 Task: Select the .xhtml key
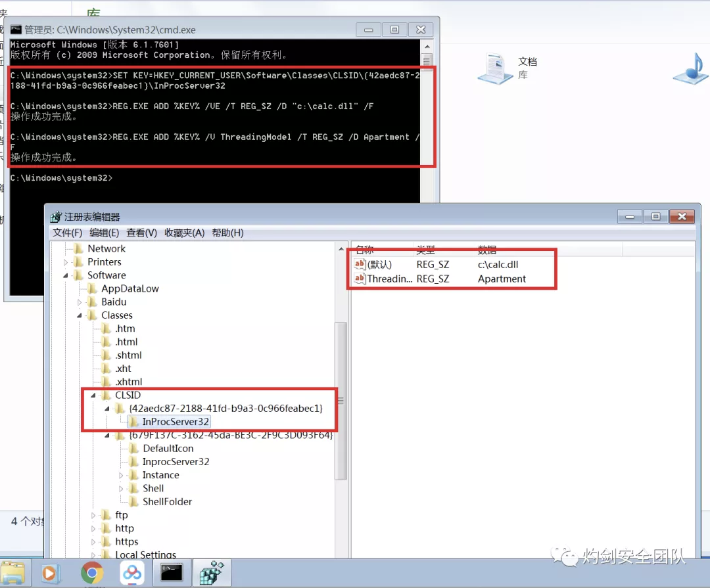coord(128,382)
